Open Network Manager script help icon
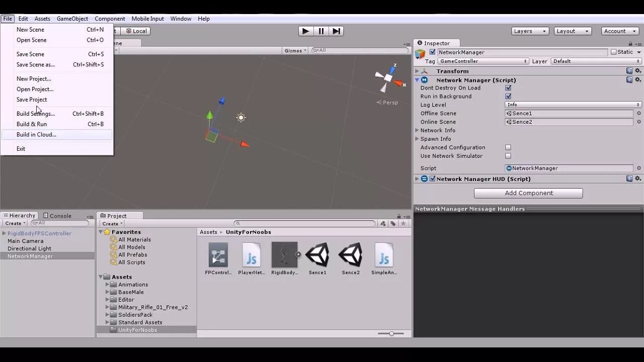The image size is (644, 362). 629,79
